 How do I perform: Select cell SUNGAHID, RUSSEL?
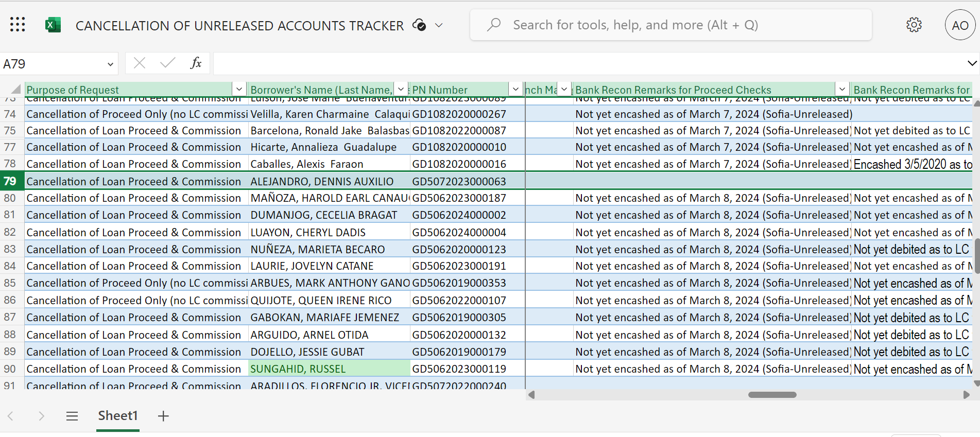329,369
